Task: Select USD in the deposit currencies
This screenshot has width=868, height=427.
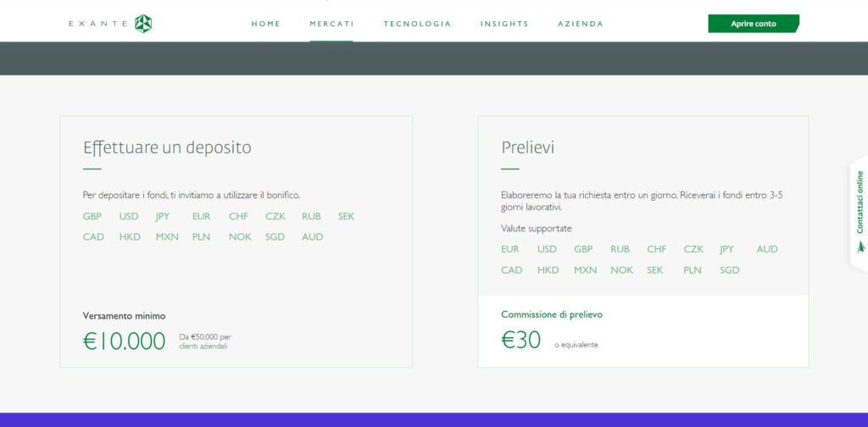Action: [x=129, y=216]
